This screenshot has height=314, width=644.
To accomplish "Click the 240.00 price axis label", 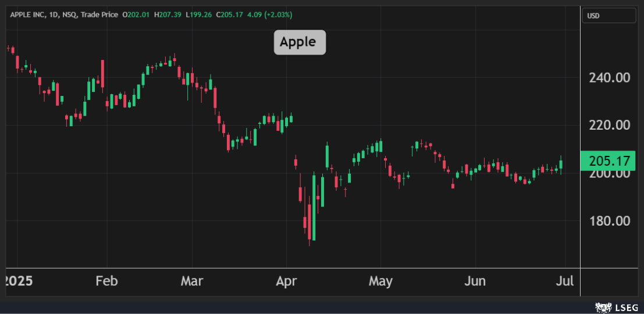I will click(609, 77).
